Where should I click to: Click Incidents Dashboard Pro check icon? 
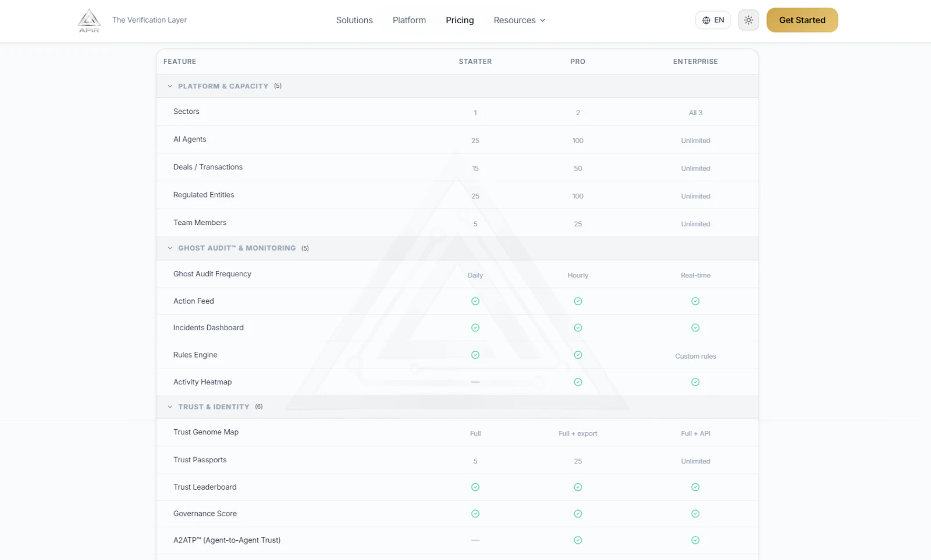click(x=578, y=328)
